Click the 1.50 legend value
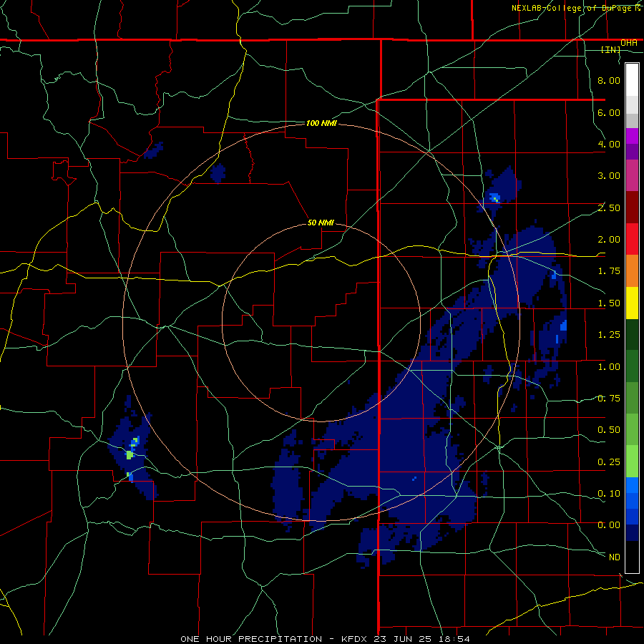Screen dimensions: 644x644 (x=609, y=303)
